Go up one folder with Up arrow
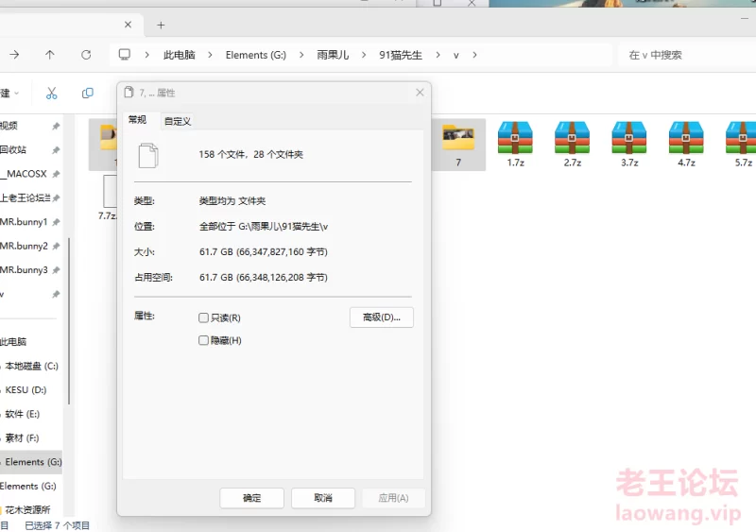The image size is (756, 532). [50, 55]
